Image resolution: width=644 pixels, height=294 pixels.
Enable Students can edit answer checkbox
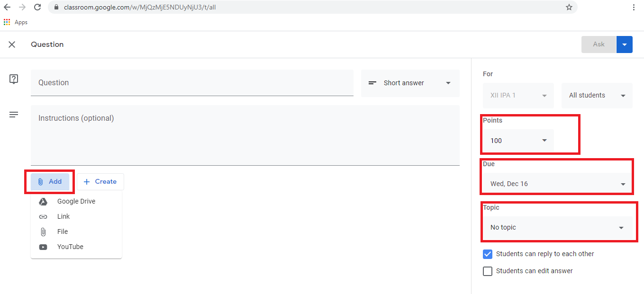point(488,271)
